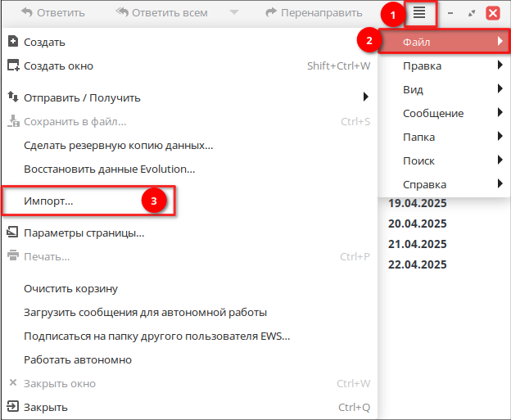The width and height of the screenshot is (511, 420).
Task: Click the Reply All double-arrow icon
Action: 122,13
